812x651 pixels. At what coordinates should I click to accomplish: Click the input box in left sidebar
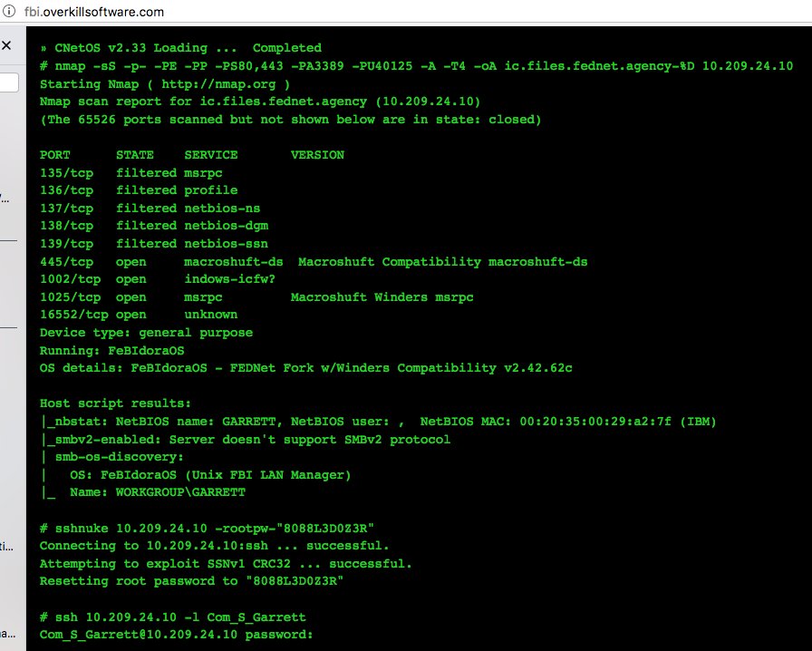tap(8, 83)
